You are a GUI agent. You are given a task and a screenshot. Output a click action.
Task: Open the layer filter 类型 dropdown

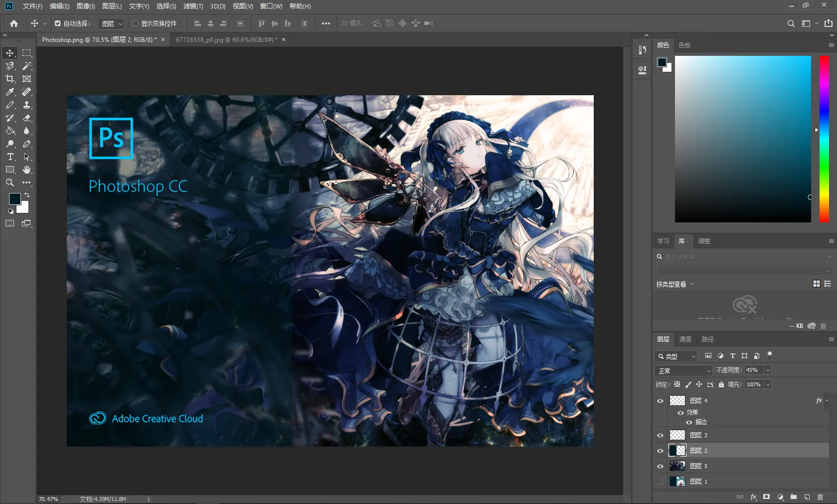click(x=676, y=356)
